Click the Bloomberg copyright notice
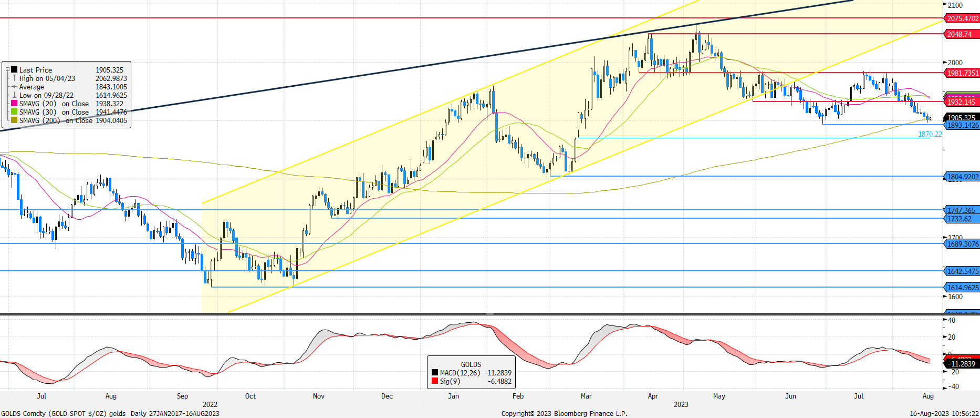 click(x=564, y=413)
